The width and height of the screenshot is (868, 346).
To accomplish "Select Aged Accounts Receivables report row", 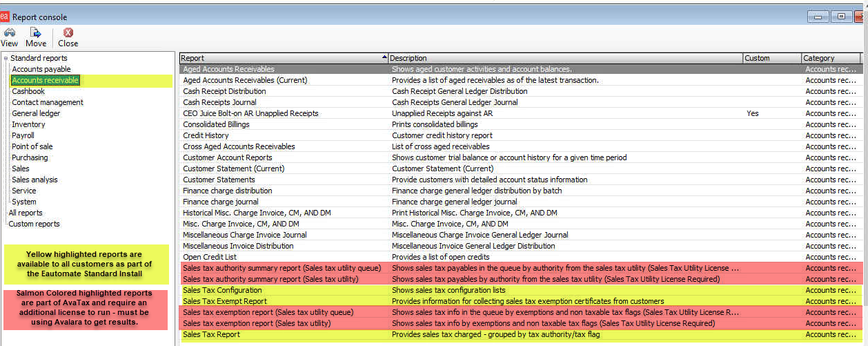I will (x=521, y=69).
